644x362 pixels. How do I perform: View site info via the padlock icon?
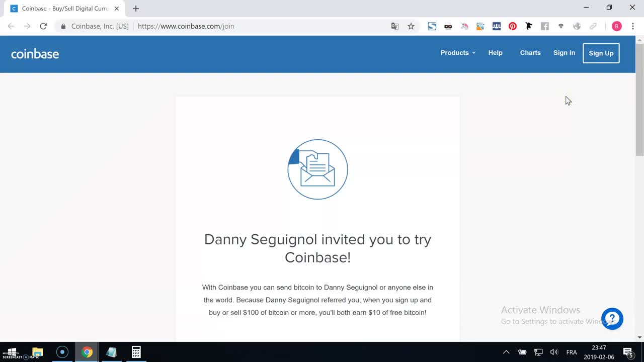pos(63,26)
